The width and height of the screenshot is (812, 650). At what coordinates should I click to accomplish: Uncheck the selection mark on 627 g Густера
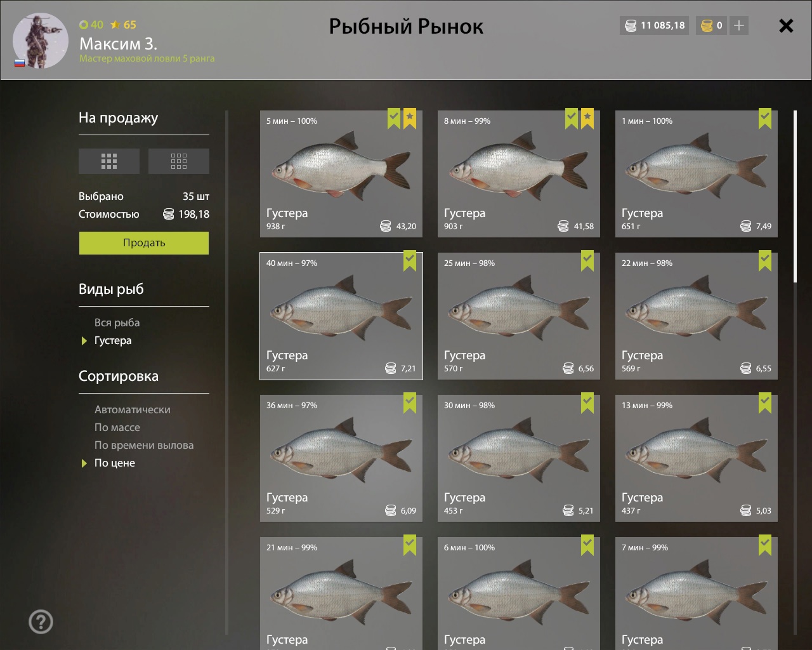[410, 260]
